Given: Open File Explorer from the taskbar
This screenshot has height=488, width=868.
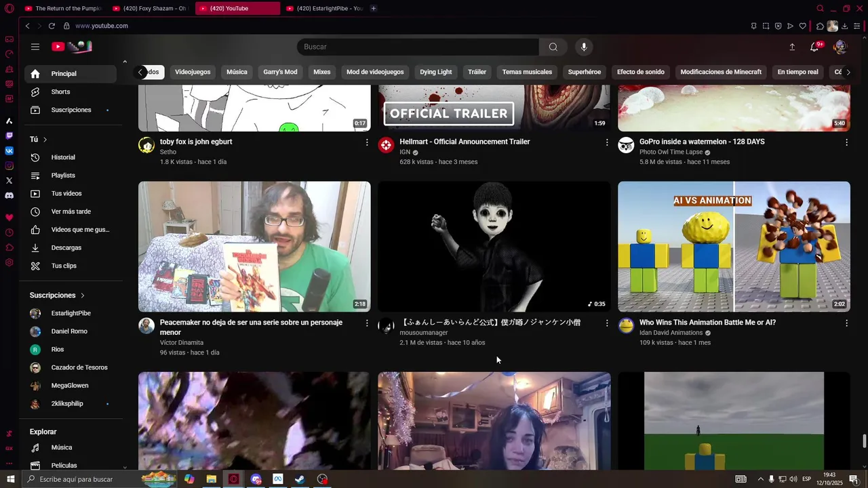Looking at the screenshot, I should point(211,479).
